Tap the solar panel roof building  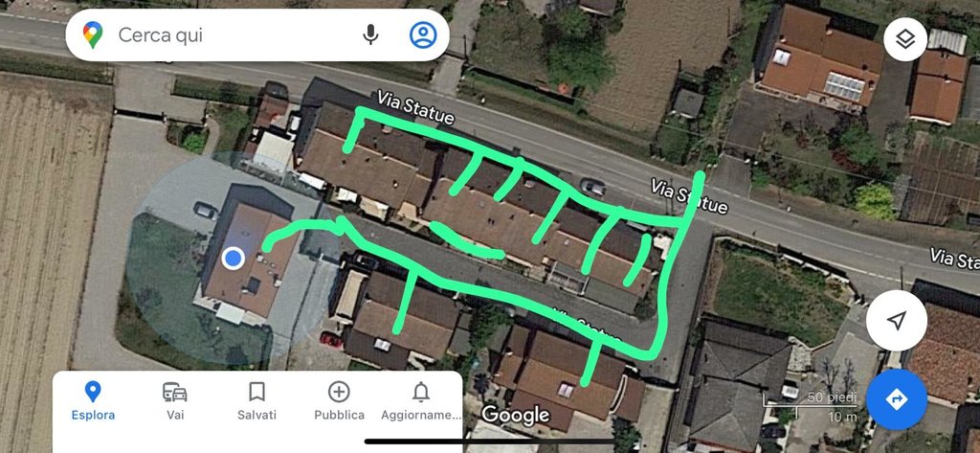(820, 57)
